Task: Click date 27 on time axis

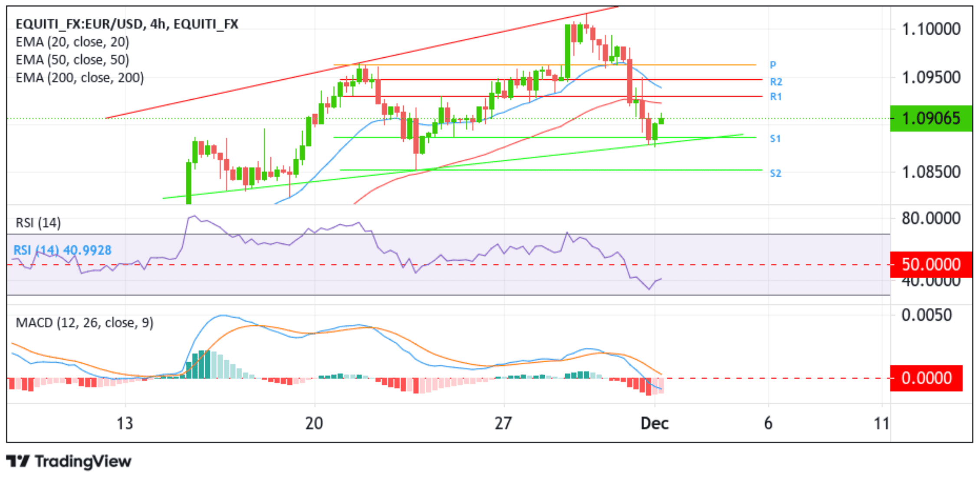Action: coord(503,423)
